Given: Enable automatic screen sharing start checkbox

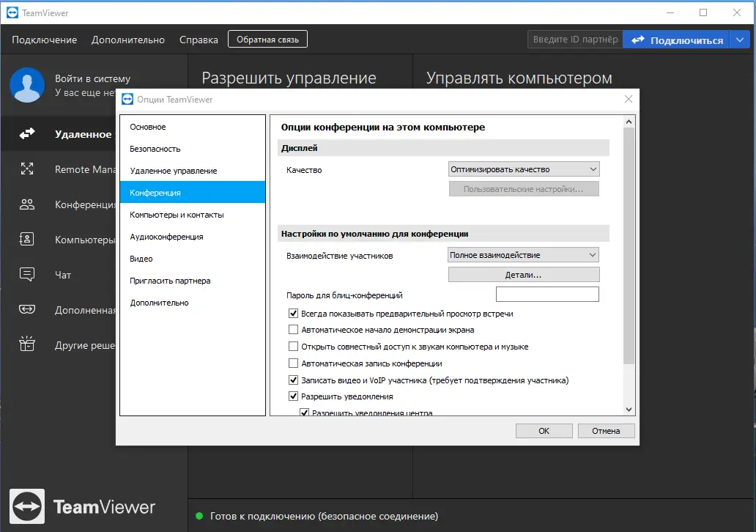Looking at the screenshot, I should pos(293,330).
